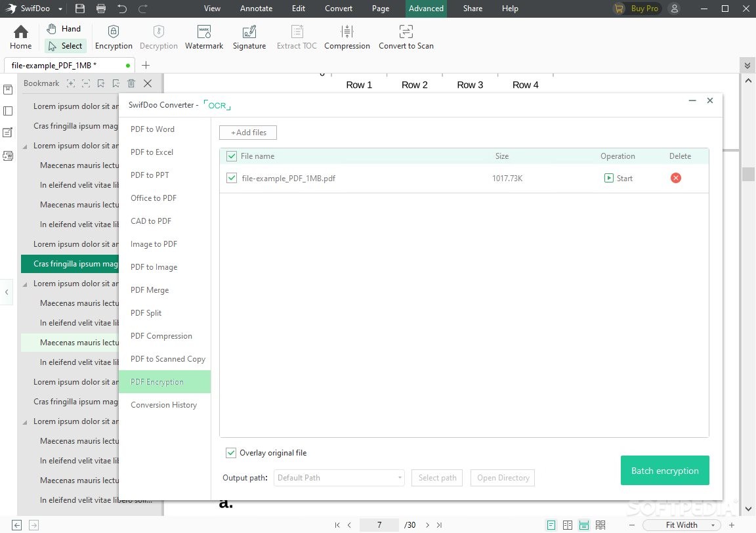Go to the next page arrow

tap(427, 525)
